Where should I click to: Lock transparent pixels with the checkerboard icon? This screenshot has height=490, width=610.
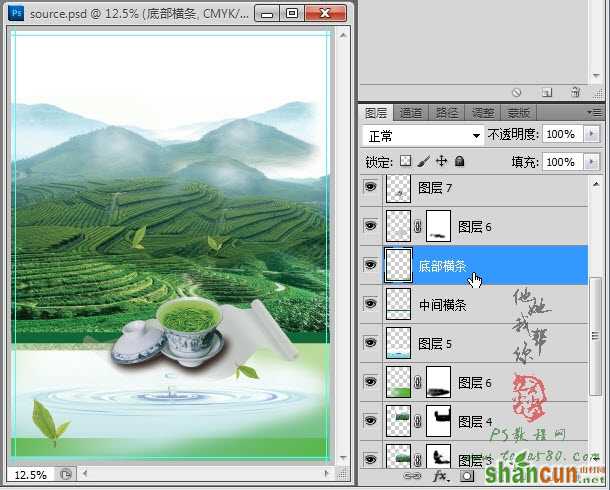(406, 161)
